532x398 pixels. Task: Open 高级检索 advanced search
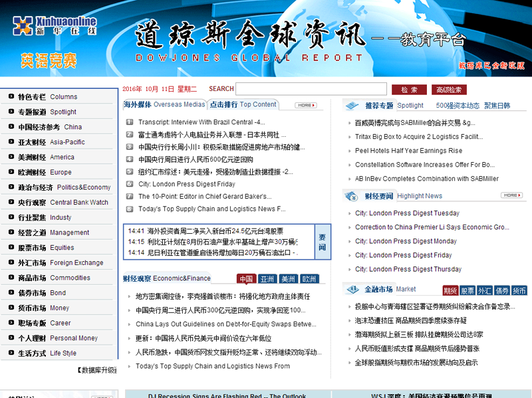[x=449, y=90]
